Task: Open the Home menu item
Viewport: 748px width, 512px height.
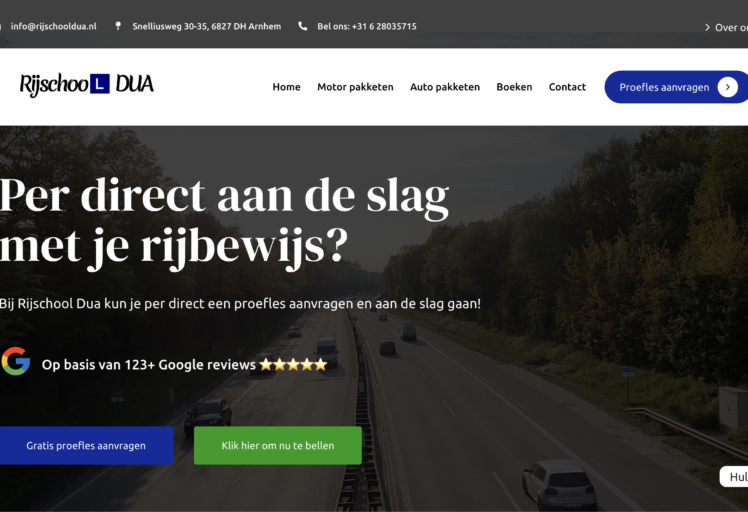Action: pos(286,87)
